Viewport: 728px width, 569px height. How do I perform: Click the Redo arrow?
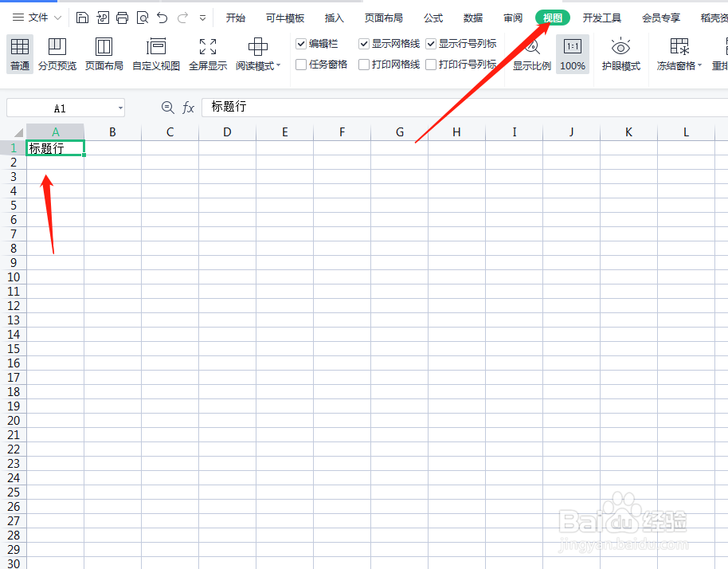coord(182,18)
